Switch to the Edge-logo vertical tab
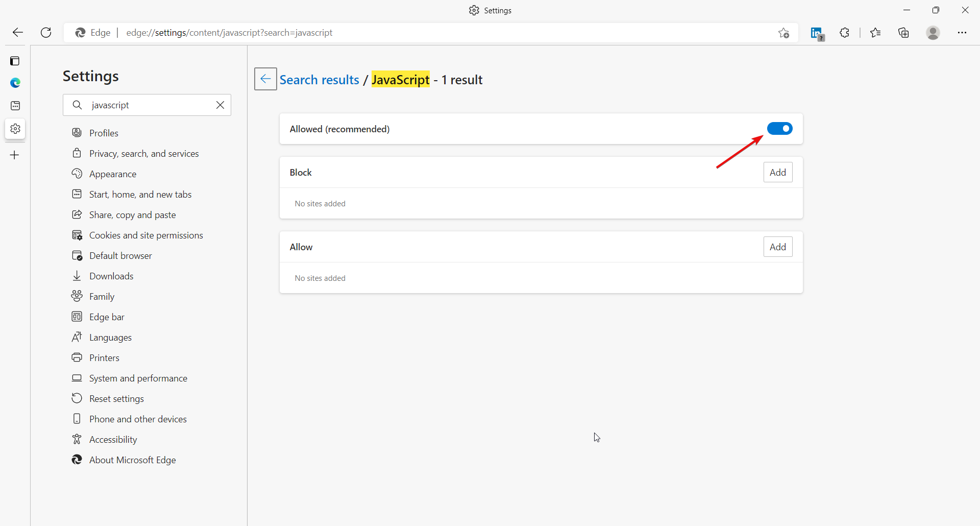Image resolution: width=980 pixels, height=526 pixels. click(15, 83)
